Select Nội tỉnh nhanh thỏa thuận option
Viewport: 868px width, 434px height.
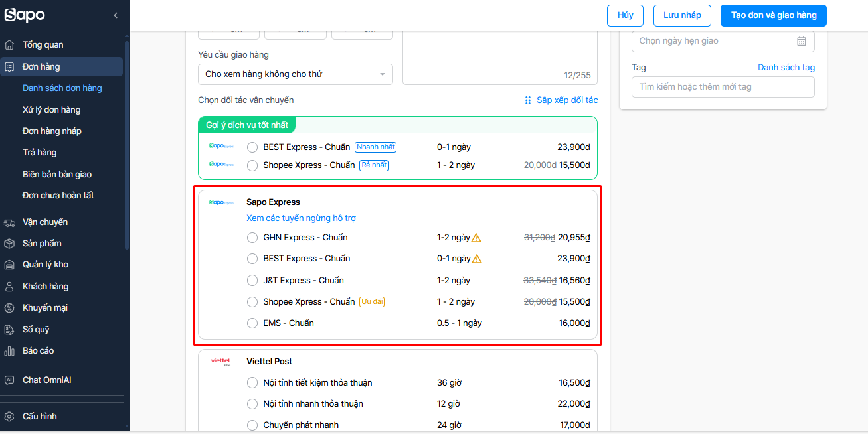252,404
